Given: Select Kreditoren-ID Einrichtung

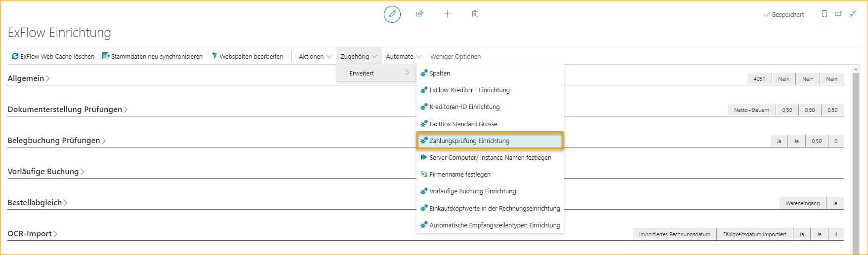Looking at the screenshot, I should tap(490, 107).
